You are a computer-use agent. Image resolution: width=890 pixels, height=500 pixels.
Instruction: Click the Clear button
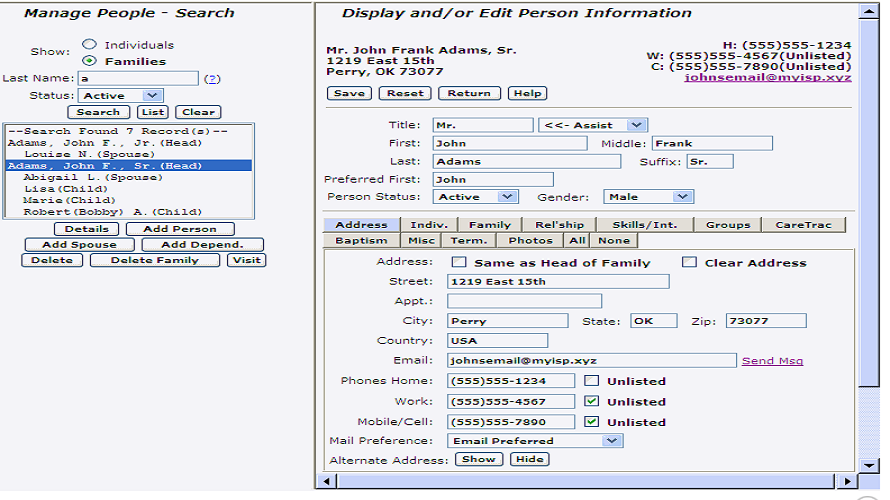point(198,112)
